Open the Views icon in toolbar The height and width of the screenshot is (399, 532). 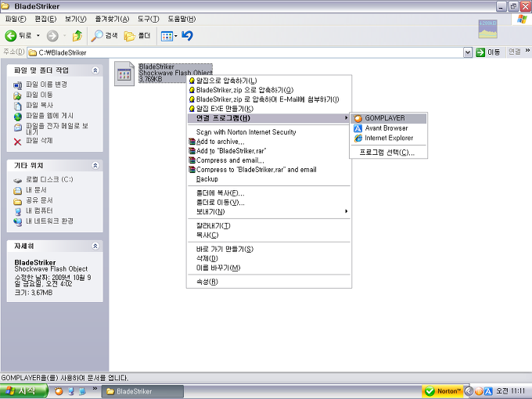pyautogui.click(x=167, y=36)
